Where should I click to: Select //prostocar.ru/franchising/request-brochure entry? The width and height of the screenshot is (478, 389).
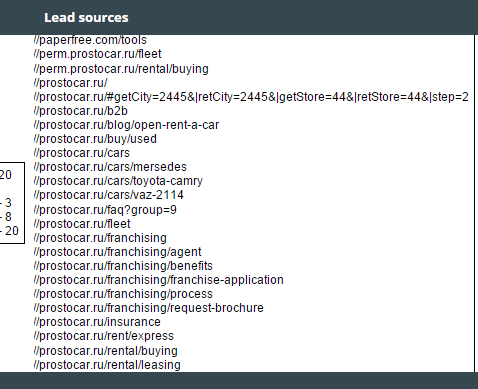[149, 308]
